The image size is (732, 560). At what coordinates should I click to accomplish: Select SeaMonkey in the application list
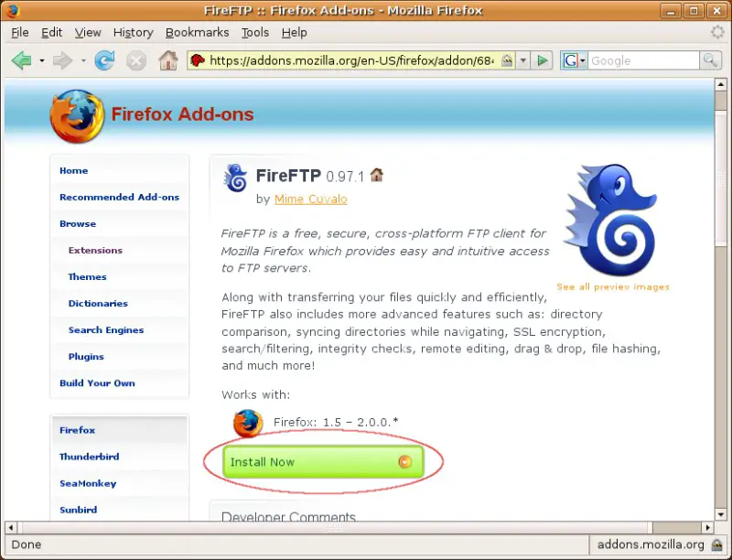click(x=88, y=483)
